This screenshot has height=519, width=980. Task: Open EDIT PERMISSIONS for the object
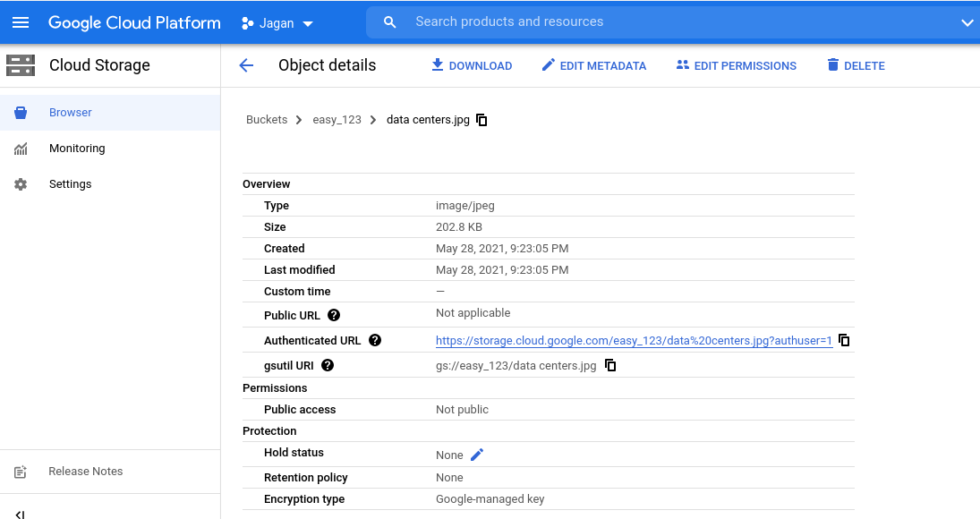pos(737,65)
